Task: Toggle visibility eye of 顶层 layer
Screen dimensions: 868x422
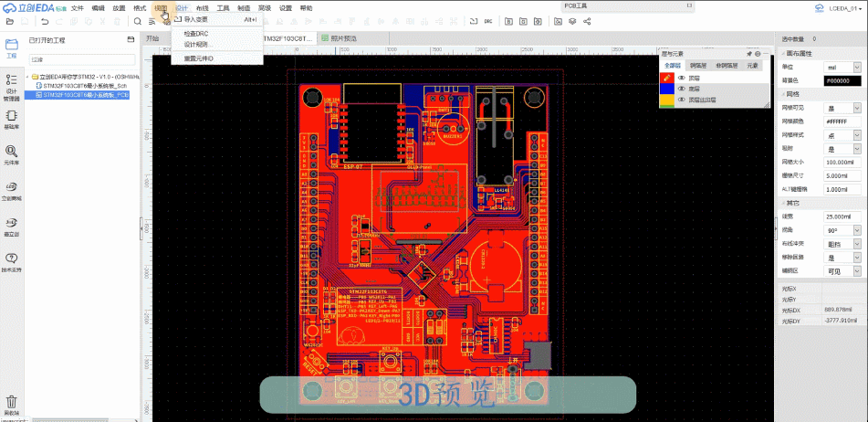Action: (681, 78)
